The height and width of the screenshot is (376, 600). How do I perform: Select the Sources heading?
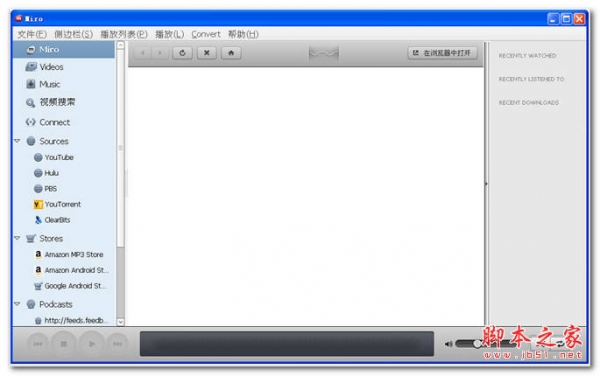point(54,141)
